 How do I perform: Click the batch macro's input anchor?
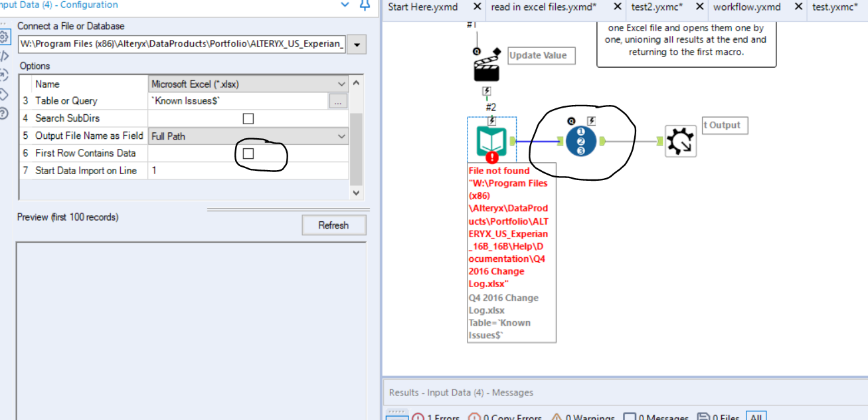[561, 141]
